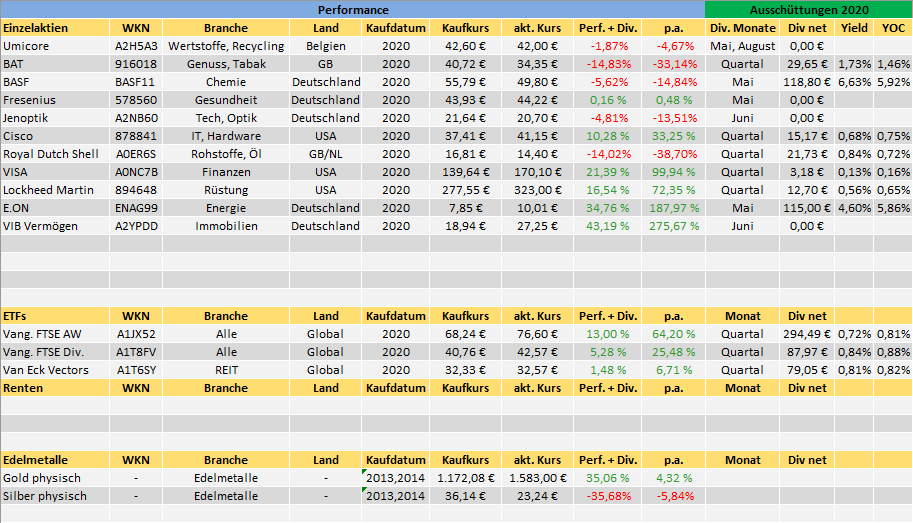Click Gold akt. Kurs 1.583,00 €
The width and height of the screenshot is (913, 523).
click(537, 478)
